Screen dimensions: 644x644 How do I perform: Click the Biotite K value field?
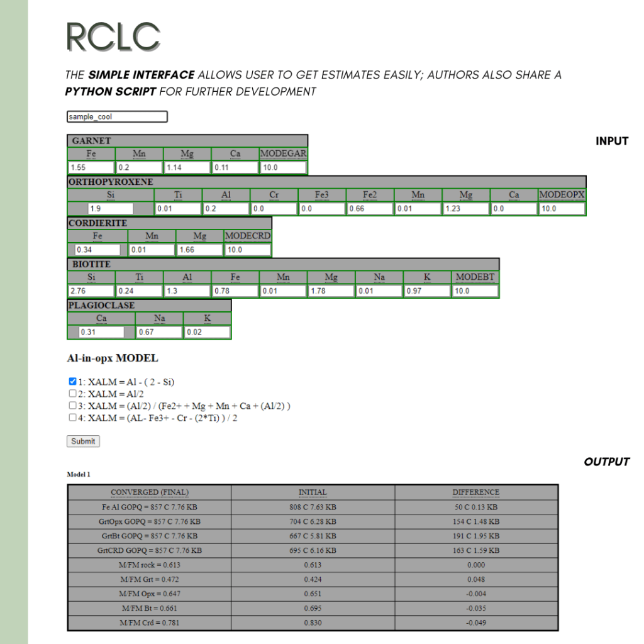point(428,291)
